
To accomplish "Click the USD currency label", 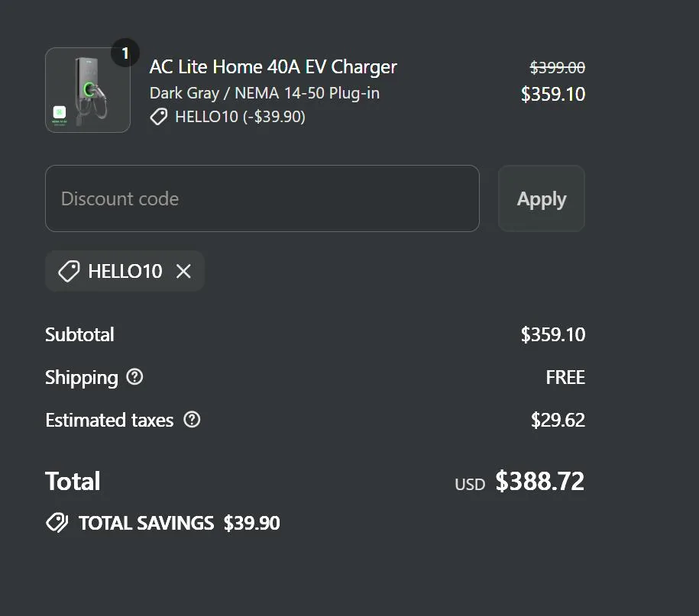I will [x=470, y=484].
